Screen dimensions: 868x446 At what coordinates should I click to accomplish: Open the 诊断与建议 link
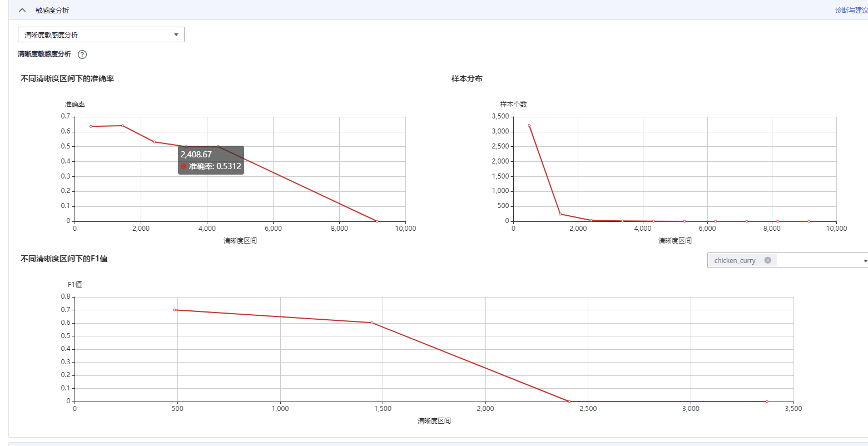point(851,10)
